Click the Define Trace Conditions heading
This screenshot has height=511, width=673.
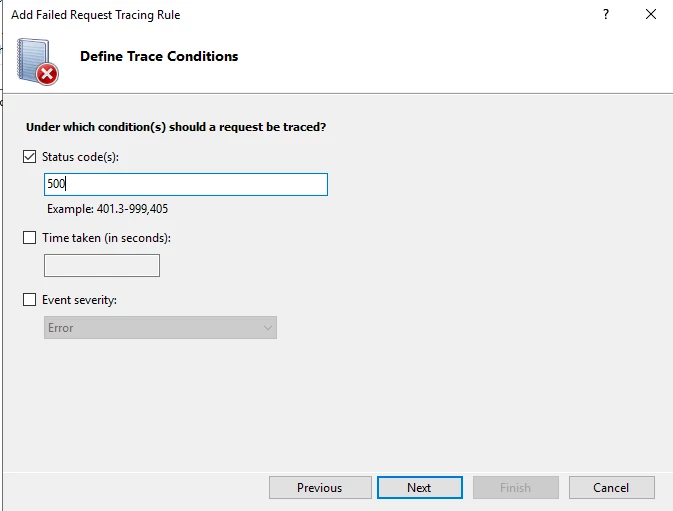[159, 56]
